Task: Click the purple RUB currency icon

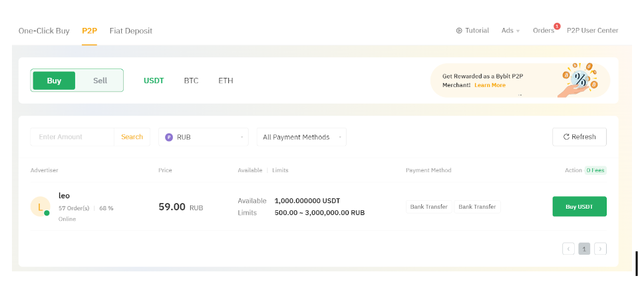Action: [x=169, y=137]
